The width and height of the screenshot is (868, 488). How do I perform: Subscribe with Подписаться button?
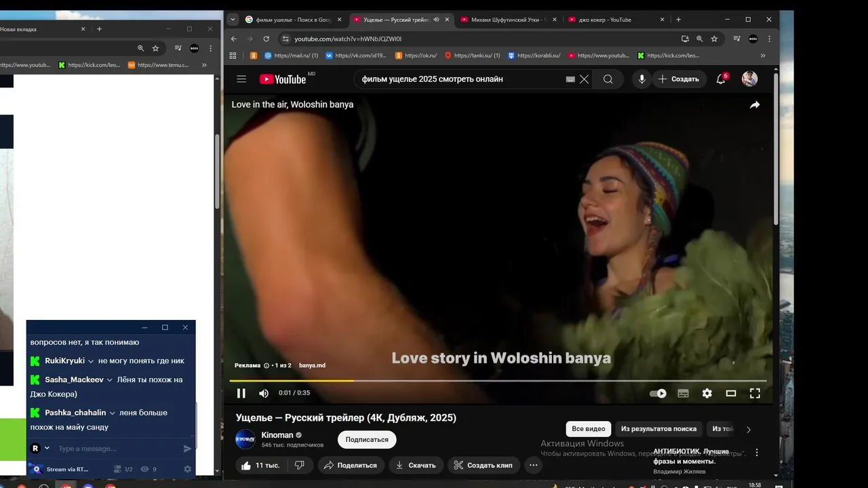pyautogui.click(x=367, y=439)
